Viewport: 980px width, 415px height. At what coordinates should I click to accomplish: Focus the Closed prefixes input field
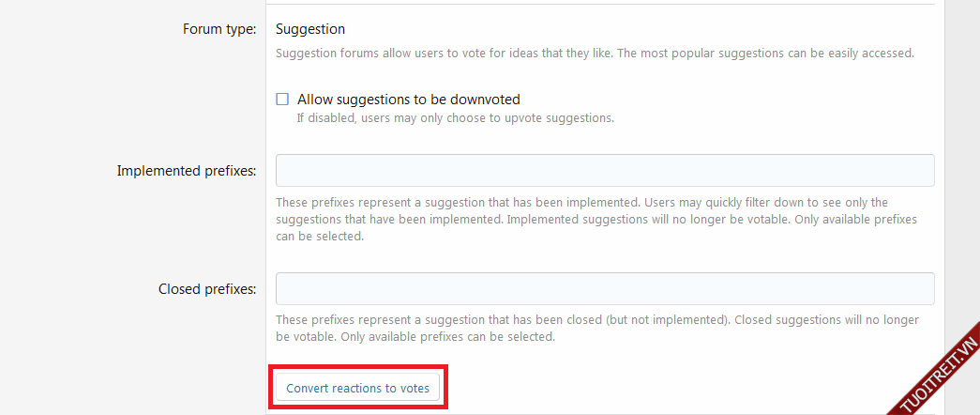click(604, 289)
